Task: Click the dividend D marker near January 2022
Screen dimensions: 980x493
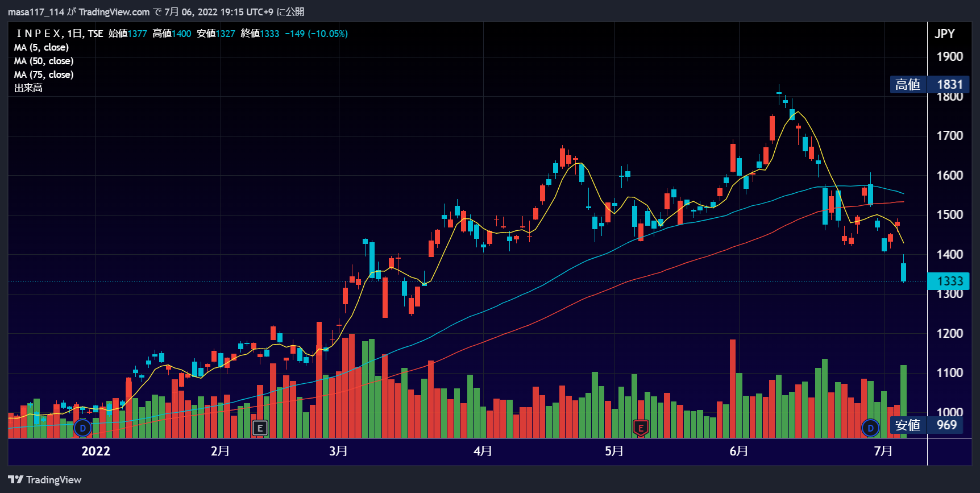Action: [82, 428]
